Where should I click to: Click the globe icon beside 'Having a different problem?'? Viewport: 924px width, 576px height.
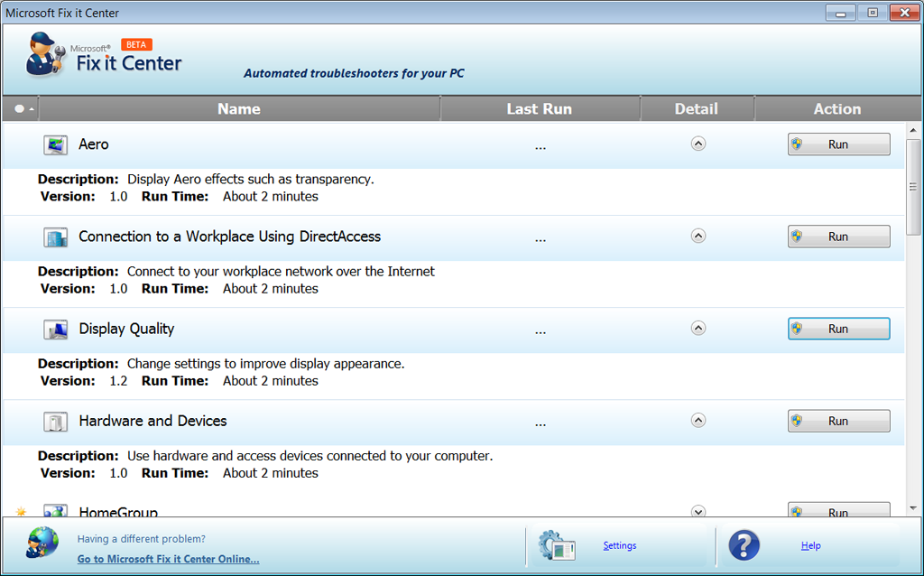pyautogui.click(x=42, y=543)
